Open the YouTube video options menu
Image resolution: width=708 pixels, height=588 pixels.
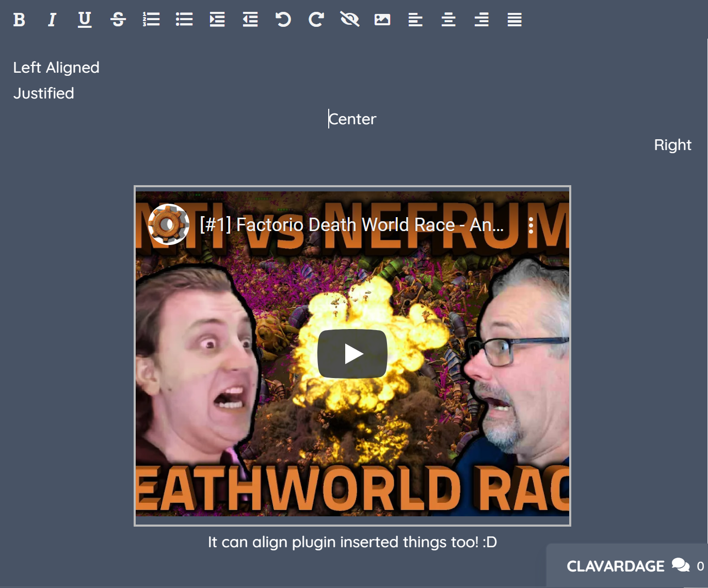pos(531,225)
